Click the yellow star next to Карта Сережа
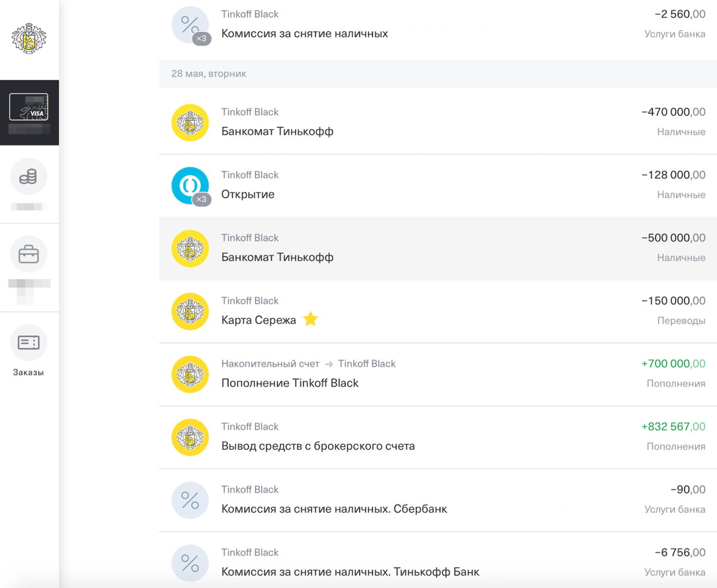 [310, 320]
